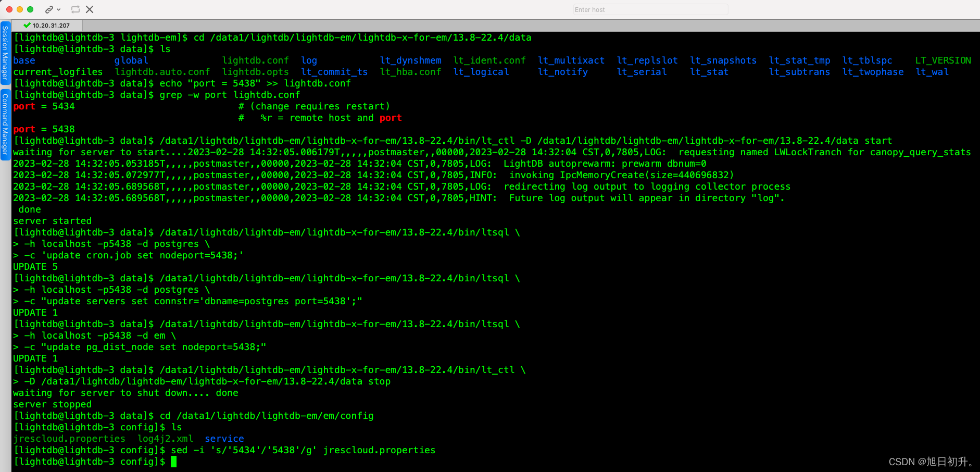Screen dimensions: 980x472
Task: Click 'waiting for server to shut down' line
Action: pyautogui.click(x=125, y=393)
